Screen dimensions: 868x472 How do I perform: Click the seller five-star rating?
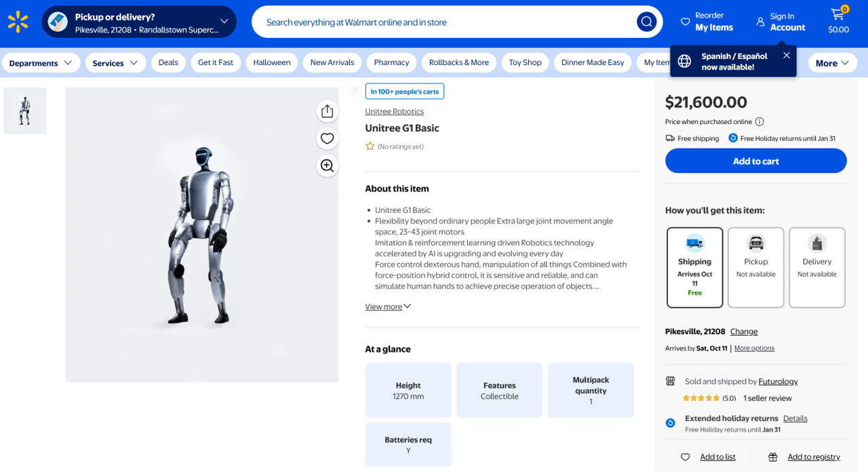coord(701,398)
